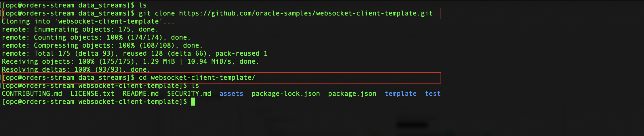Click the 'remote: Total 175' output line
The width and height of the screenshot is (644, 136).
[x=134, y=54]
